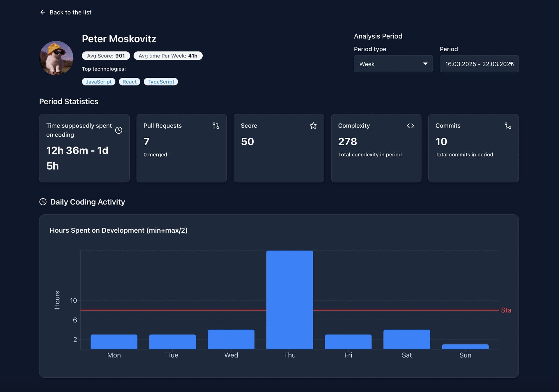Click the React technology tag
Screen dimensions: 559x392
pyautogui.click(x=129, y=82)
